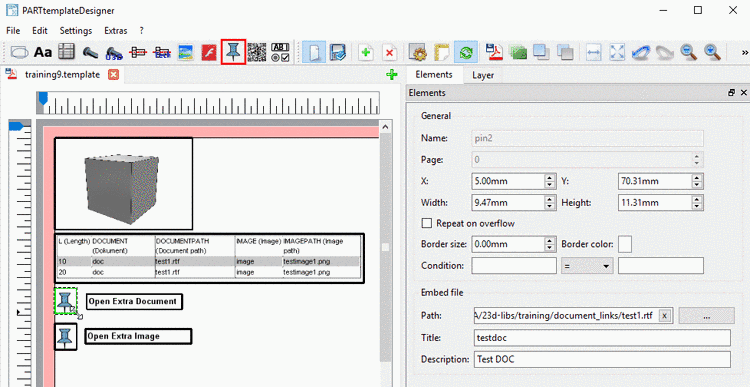The height and width of the screenshot is (387, 750).
Task: Add a new page with green plus
Action: point(366,52)
